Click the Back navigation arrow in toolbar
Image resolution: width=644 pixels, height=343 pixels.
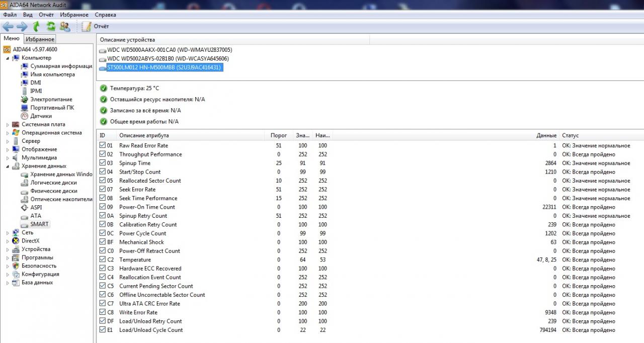8,26
